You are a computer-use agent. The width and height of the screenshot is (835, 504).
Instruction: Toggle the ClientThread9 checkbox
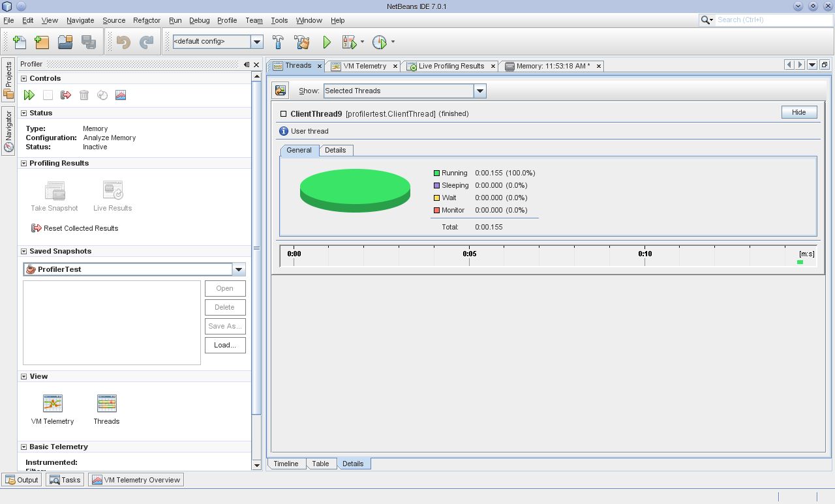283,113
